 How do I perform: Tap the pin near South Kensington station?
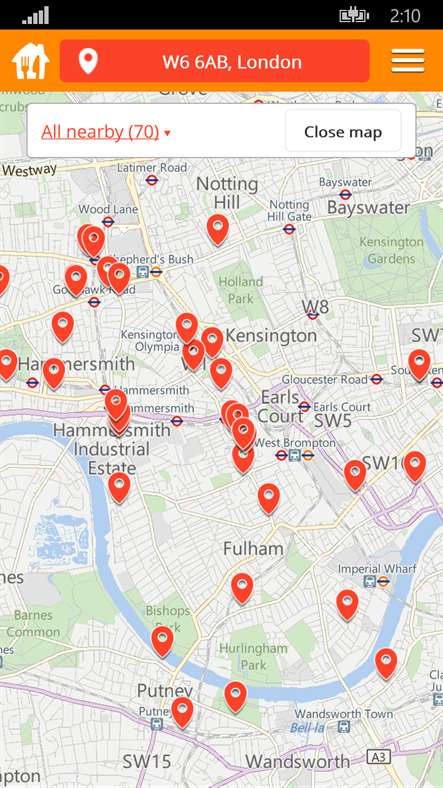[419, 365]
